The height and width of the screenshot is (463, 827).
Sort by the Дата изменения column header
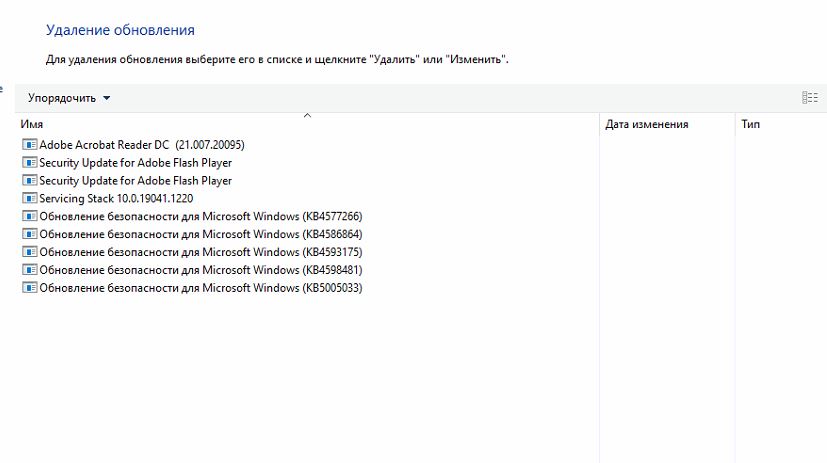click(646, 125)
